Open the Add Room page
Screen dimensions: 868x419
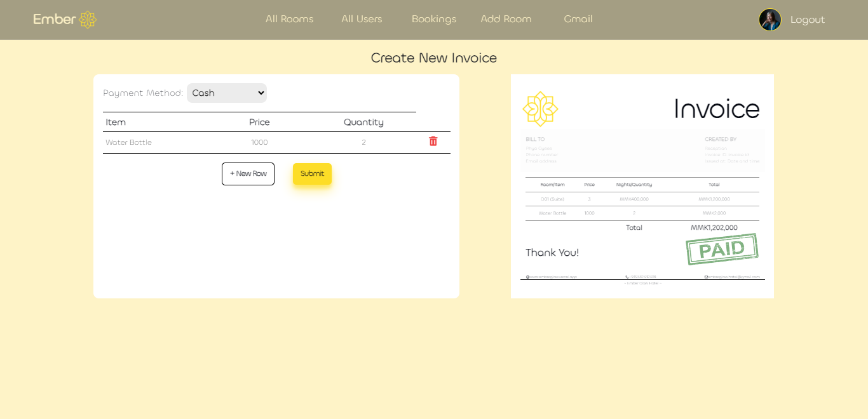[506, 19]
